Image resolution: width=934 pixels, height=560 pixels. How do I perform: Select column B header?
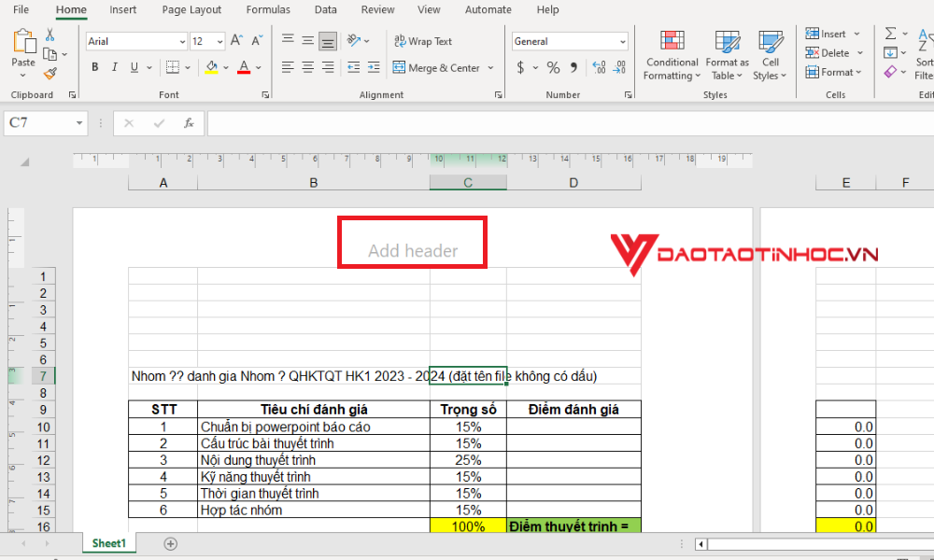(x=313, y=183)
